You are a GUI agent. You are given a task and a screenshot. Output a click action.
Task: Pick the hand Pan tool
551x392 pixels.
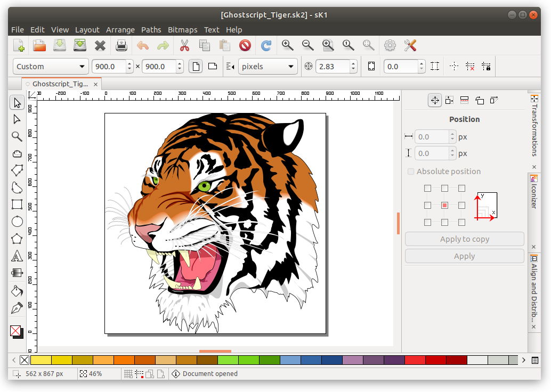click(17, 153)
